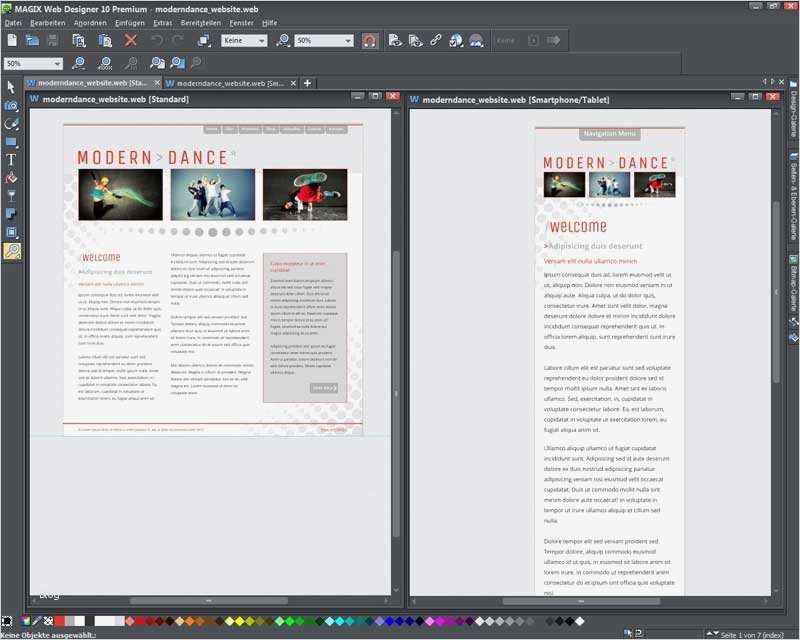Select the Shadow tool
The image size is (800, 640).
tap(11, 214)
